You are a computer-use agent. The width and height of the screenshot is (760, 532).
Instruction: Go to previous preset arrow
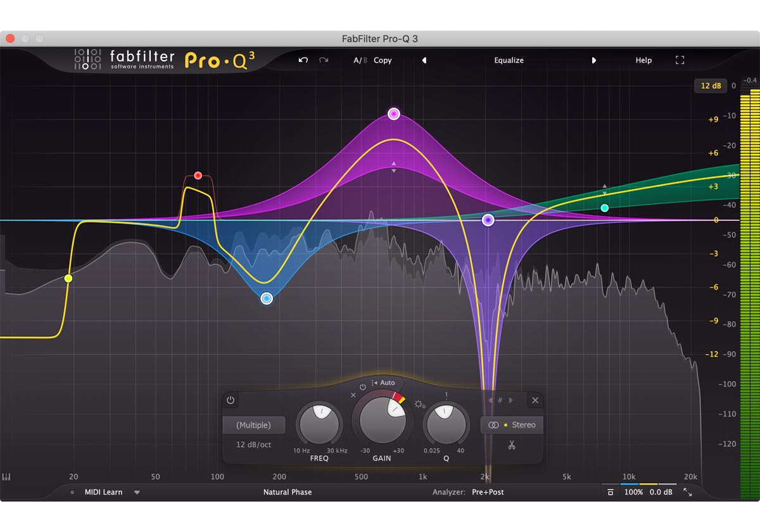click(424, 60)
